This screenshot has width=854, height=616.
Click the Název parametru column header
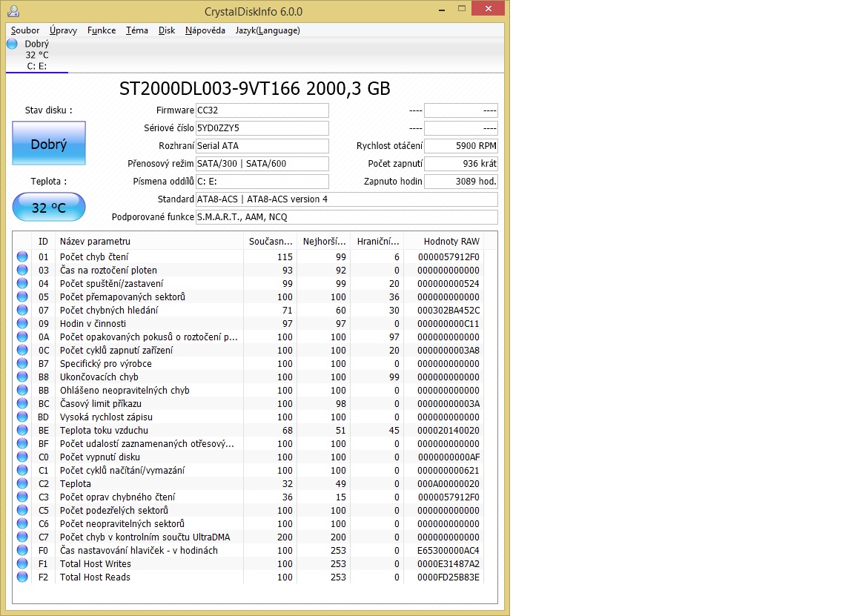click(149, 241)
